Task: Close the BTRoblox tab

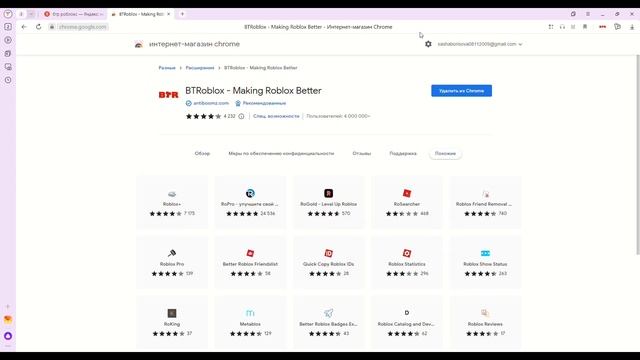Action: (x=168, y=14)
